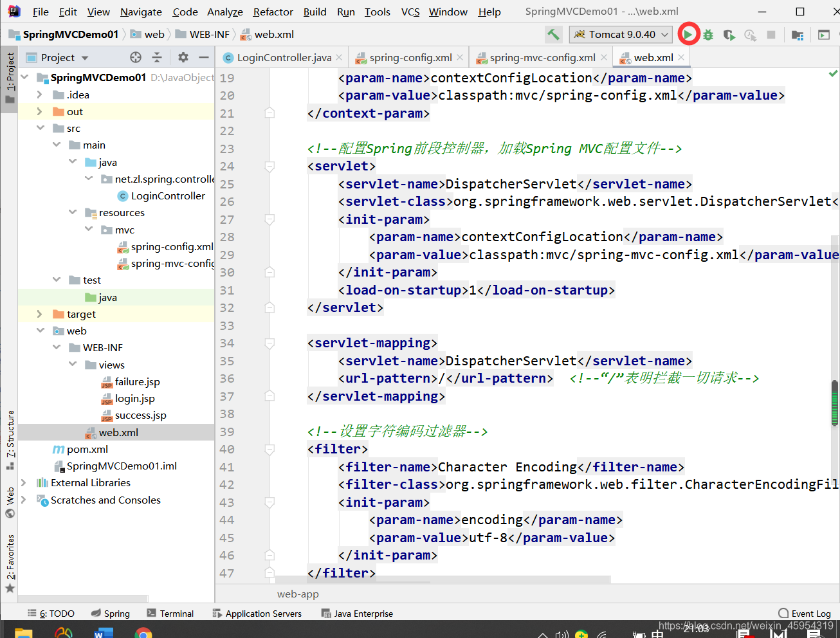This screenshot has width=840, height=638.
Task: Expand Scratches and Consoles node
Action: tap(24, 500)
